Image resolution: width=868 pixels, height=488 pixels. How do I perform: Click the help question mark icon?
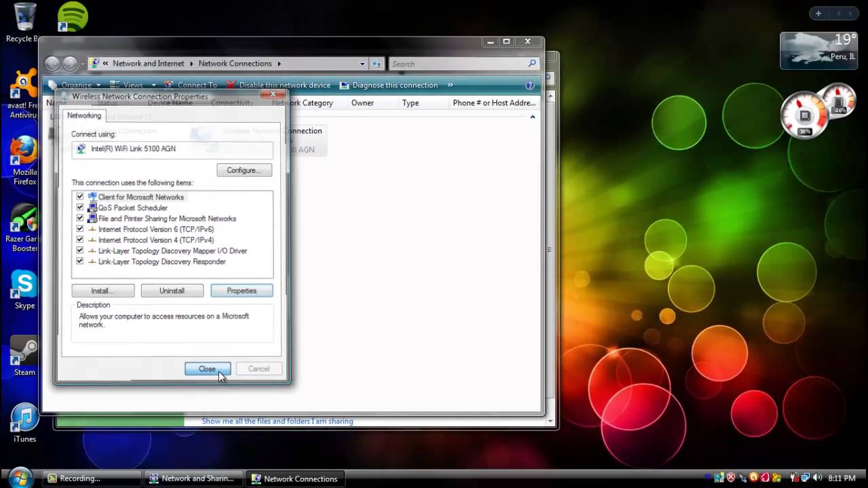point(530,85)
